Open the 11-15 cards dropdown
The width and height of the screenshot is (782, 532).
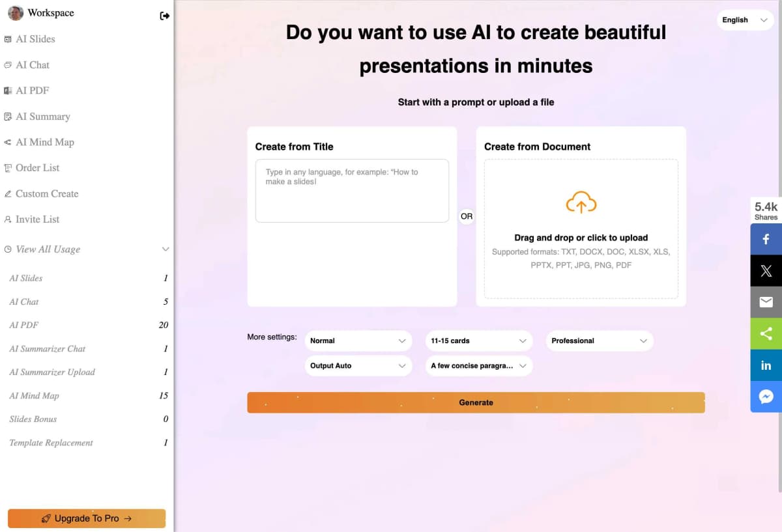479,341
